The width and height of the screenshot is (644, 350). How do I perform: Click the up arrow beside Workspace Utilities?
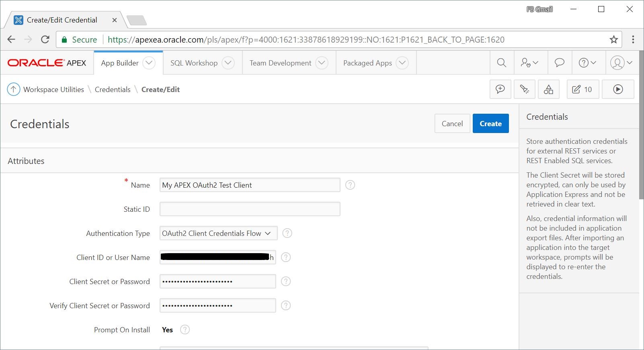click(x=14, y=89)
